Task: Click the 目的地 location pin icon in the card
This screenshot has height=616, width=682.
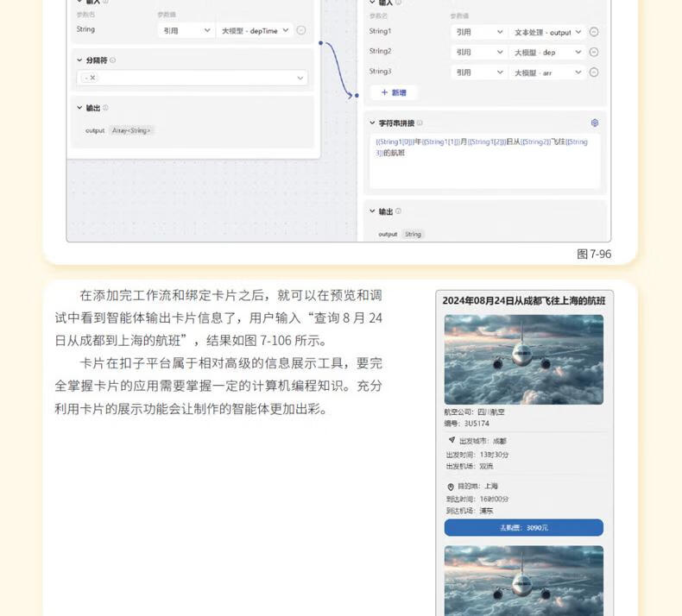Action: point(451,487)
